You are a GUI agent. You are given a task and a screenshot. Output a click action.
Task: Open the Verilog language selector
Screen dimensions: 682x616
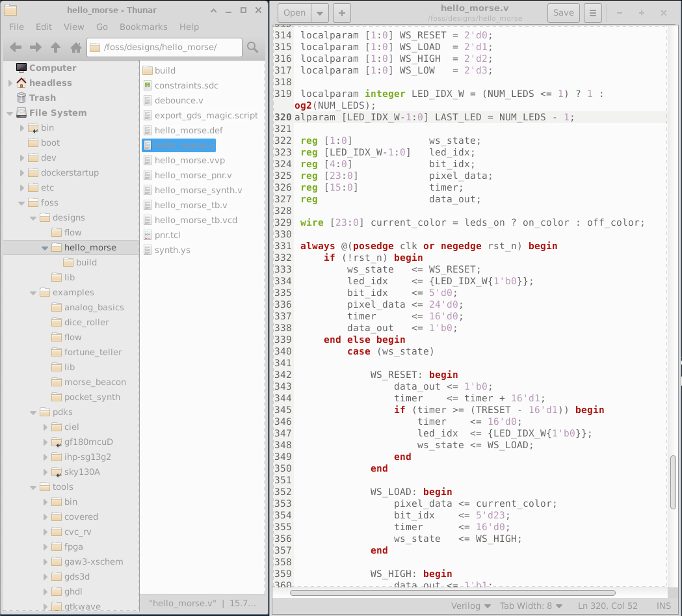point(471,606)
